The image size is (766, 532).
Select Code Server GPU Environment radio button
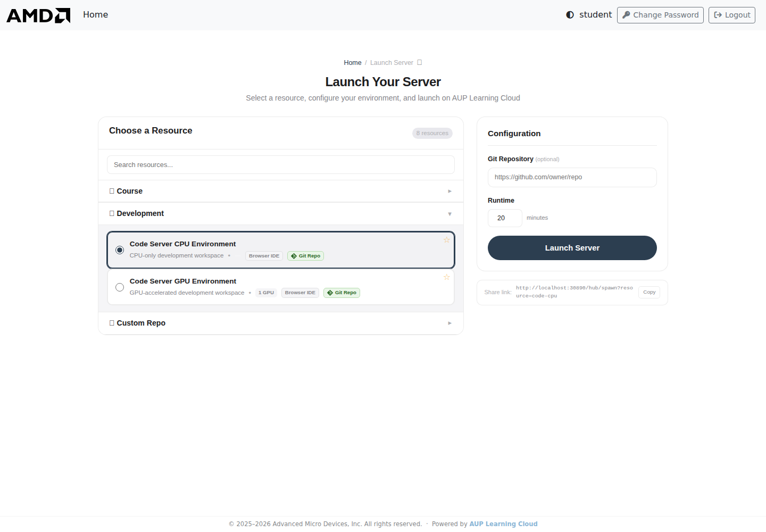point(120,287)
